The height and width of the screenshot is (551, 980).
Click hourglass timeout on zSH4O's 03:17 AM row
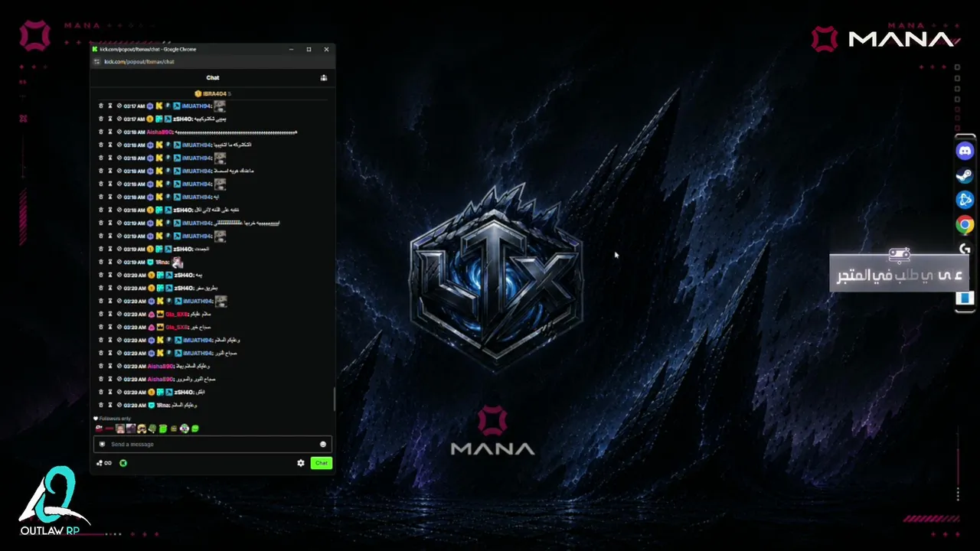pos(109,119)
